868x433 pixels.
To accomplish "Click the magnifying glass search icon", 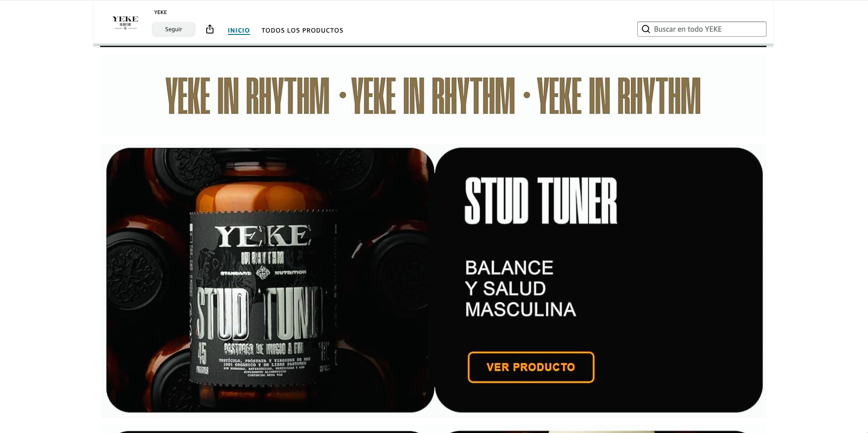I will (646, 29).
